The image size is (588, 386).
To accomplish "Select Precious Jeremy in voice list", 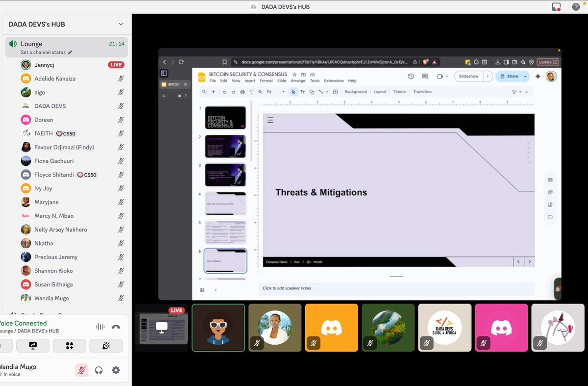I will coord(67,257).
